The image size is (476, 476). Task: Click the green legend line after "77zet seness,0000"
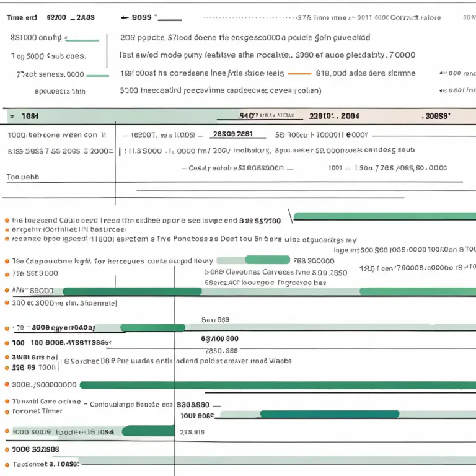tap(98, 76)
